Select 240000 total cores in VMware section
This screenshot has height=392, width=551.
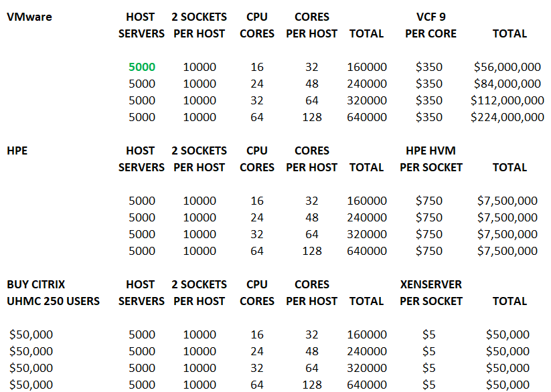point(367,84)
